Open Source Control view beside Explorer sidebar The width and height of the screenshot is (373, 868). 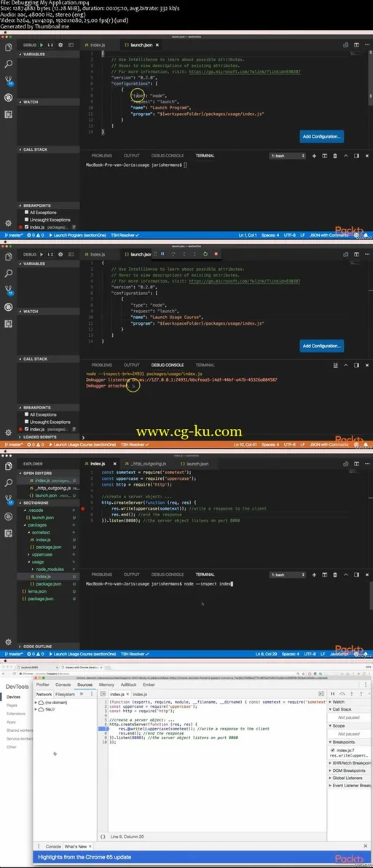(x=8, y=501)
